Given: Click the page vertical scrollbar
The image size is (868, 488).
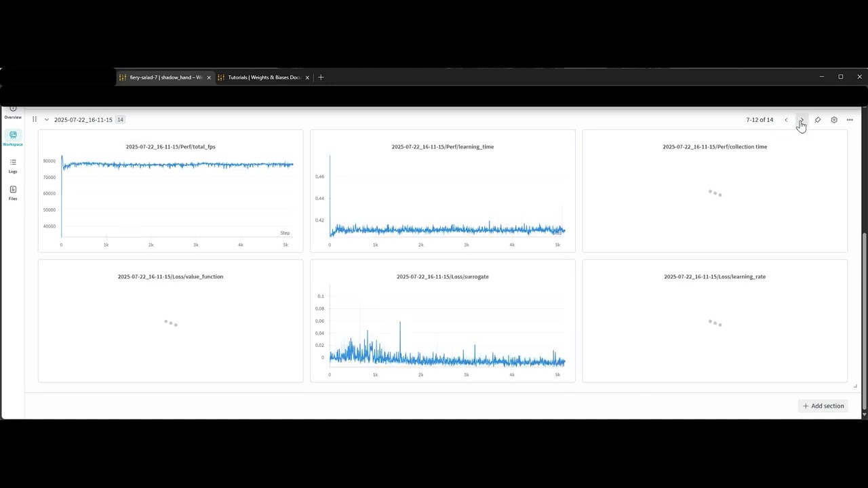Looking at the screenshot, I should coord(864,321).
